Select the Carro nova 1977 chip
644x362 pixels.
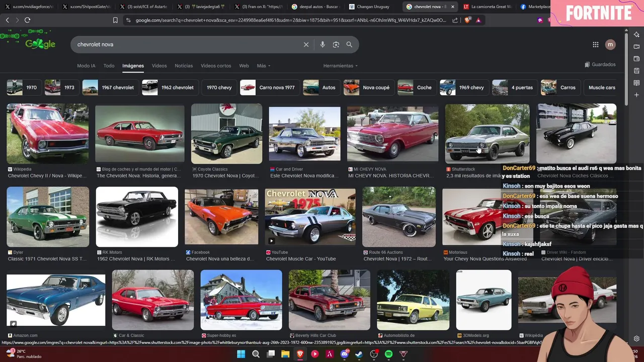pos(269,87)
